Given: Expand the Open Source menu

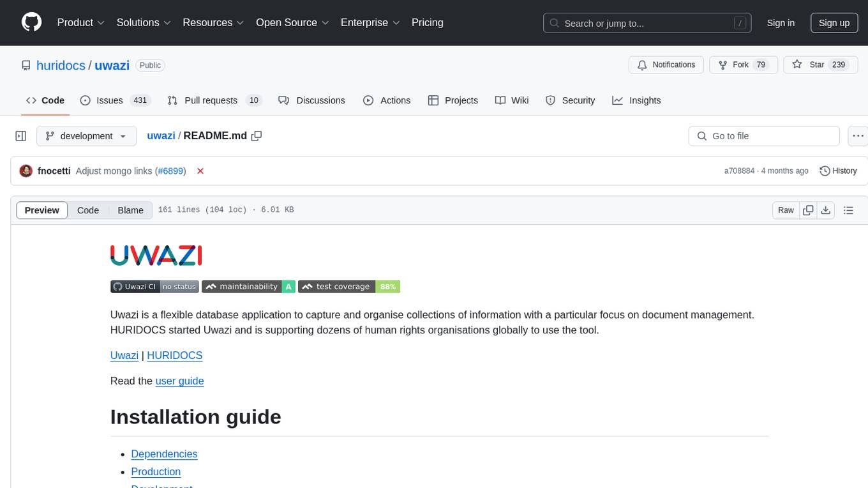Looking at the screenshot, I should coord(292,22).
